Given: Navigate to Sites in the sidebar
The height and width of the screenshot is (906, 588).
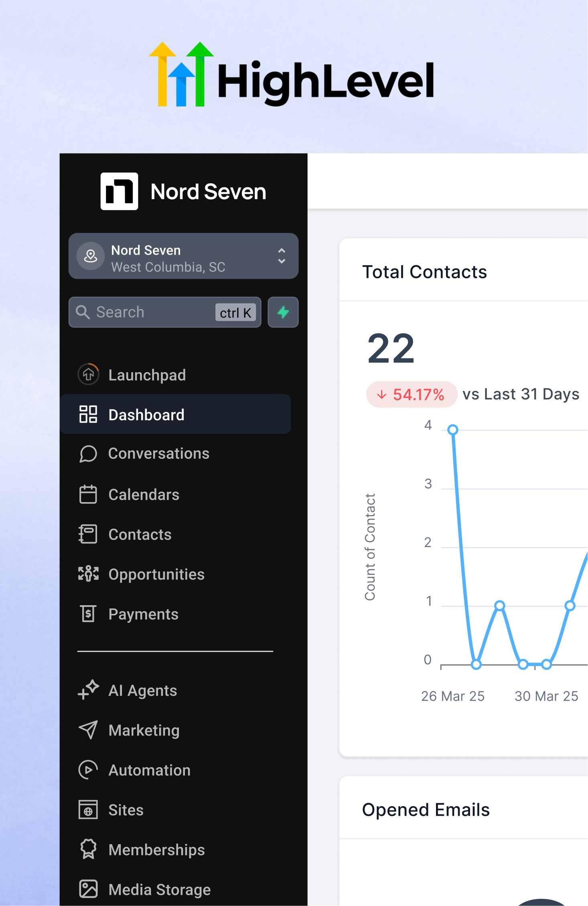Looking at the screenshot, I should pyautogui.click(x=126, y=810).
